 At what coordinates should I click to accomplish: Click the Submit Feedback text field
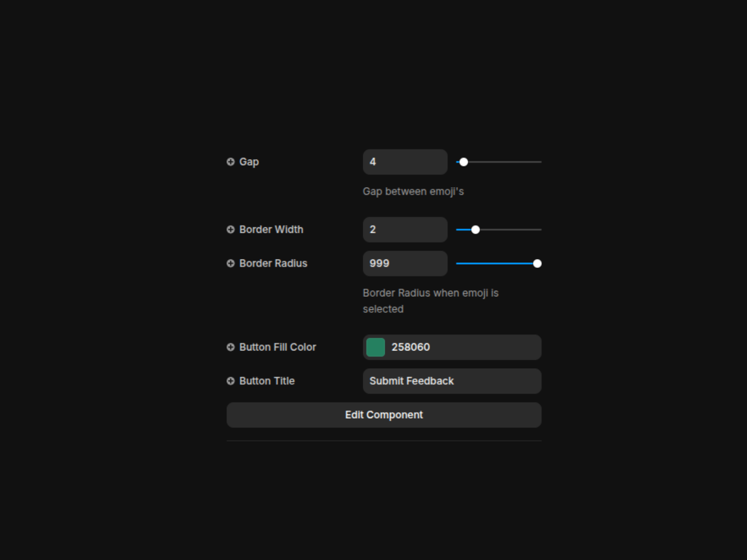click(452, 381)
